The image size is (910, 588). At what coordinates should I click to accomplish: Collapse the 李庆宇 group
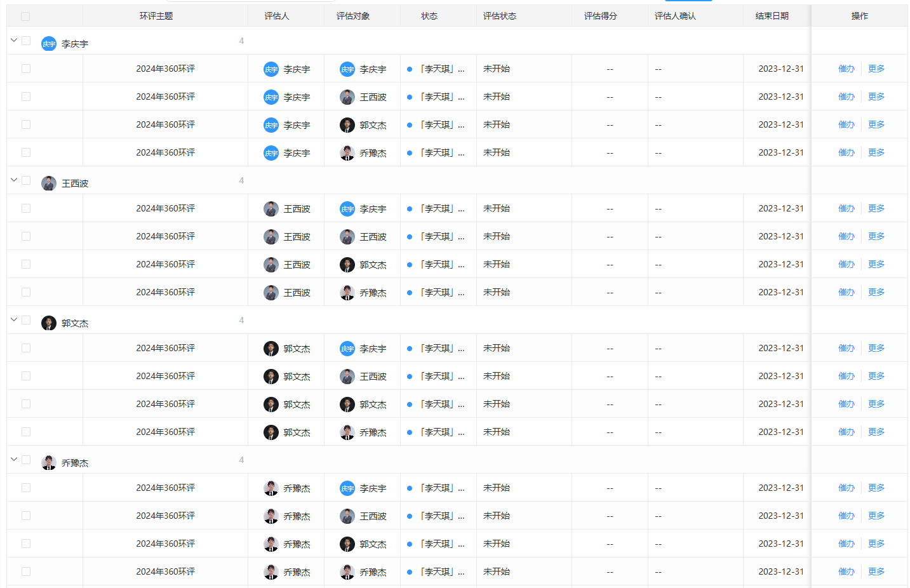[14, 40]
